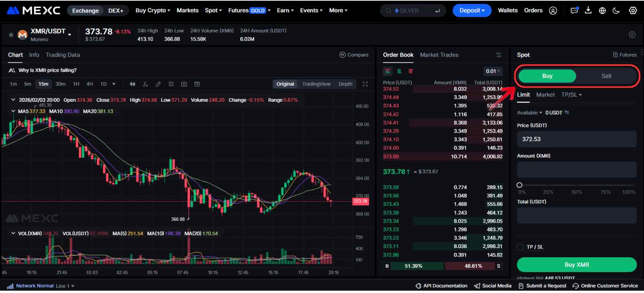
Task: Open the Markets page
Action: (188, 10)
